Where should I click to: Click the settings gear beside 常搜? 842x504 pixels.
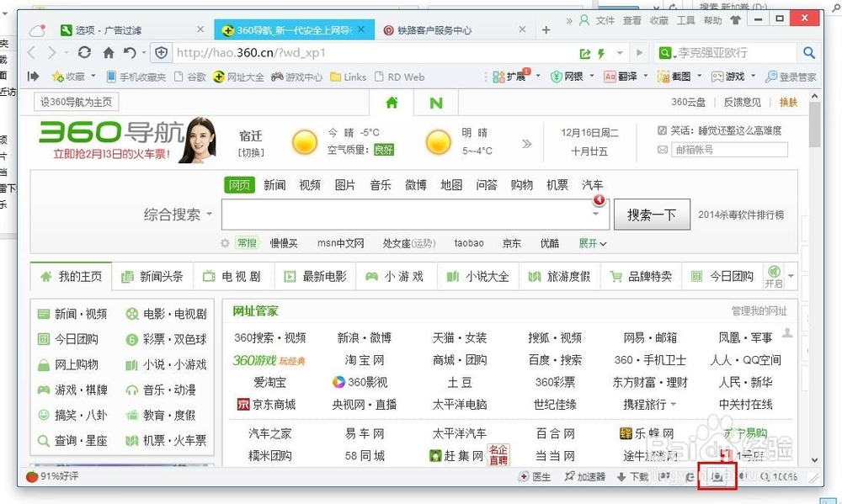click(225, 243)
